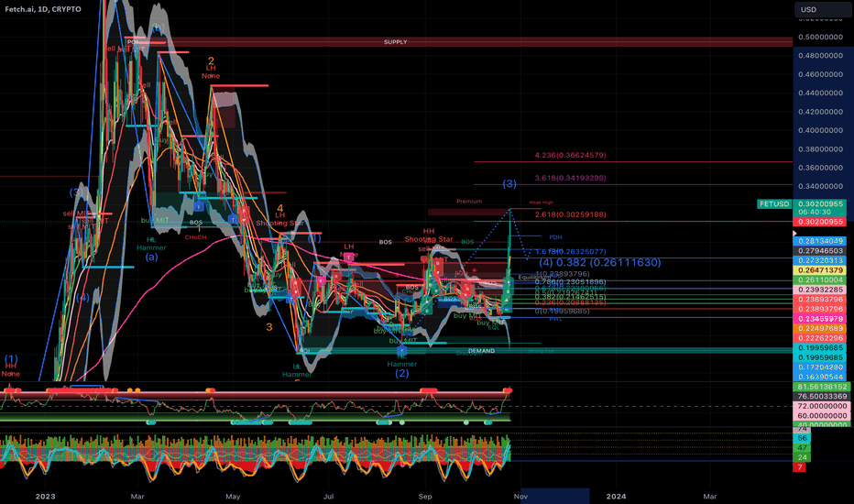Click the 76.50033369 indicator value tag

click(x=822, y=396)
